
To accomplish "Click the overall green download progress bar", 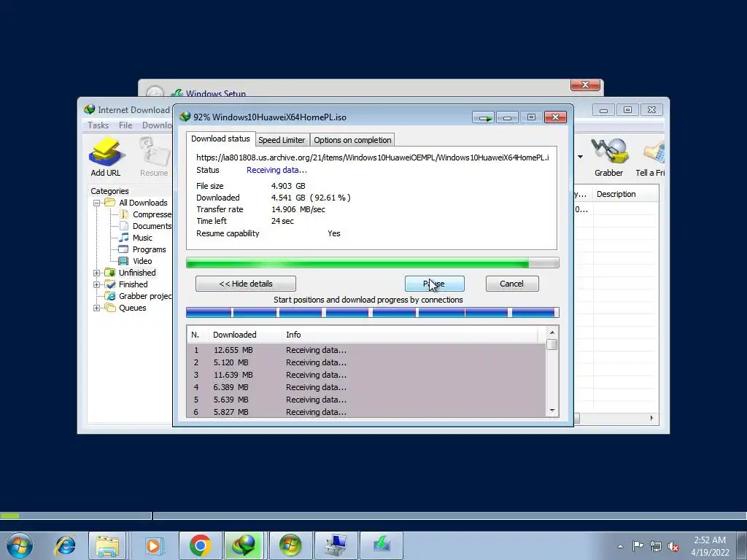I will click(x=373, y=262).
